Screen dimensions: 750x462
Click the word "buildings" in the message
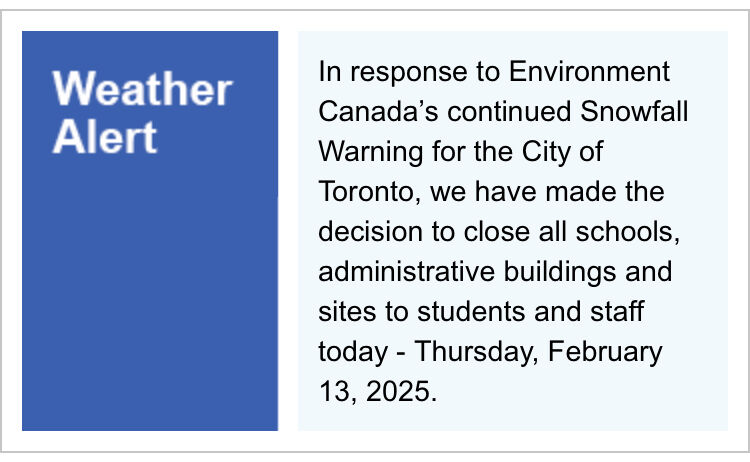pos(560,273)
